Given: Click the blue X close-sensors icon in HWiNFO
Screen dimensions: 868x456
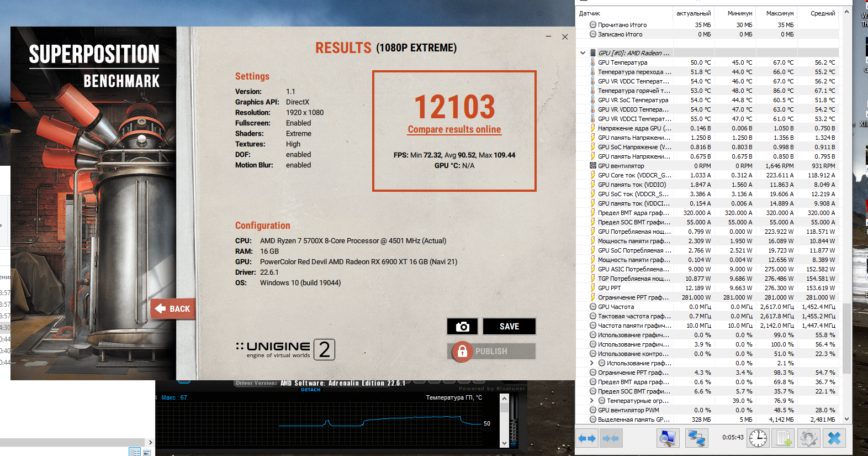Looking at the screenshot, I should point(834,438).
